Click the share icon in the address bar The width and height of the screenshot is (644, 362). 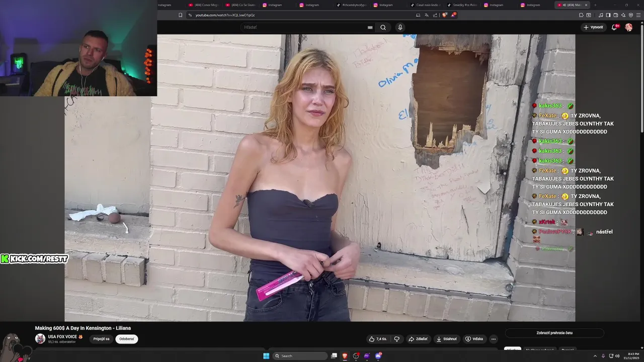435,15
